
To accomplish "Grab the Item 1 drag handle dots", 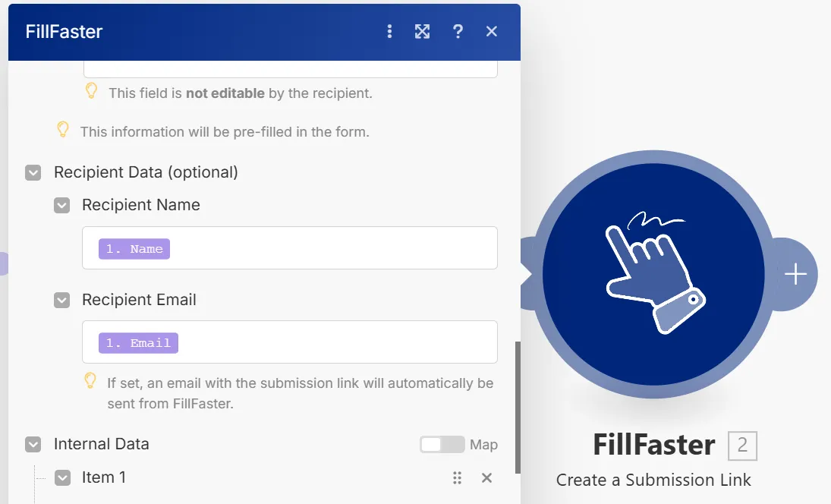I will coord(458,478).
